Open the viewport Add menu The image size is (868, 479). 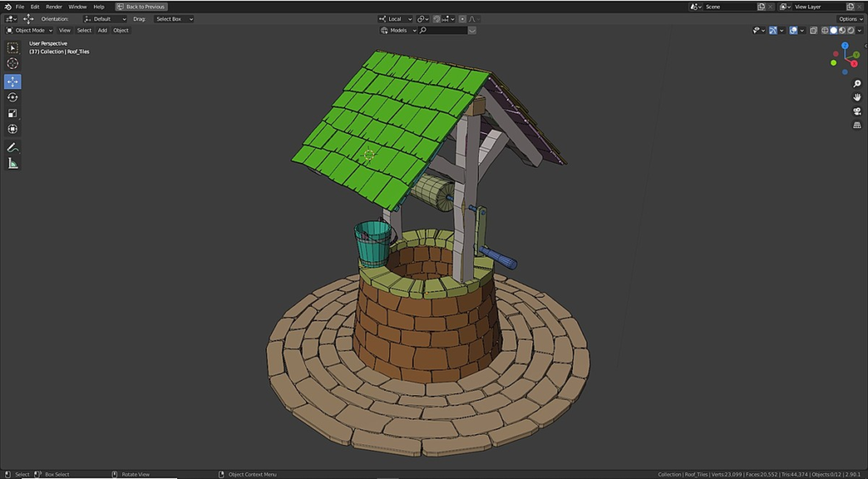pos(103,31)
